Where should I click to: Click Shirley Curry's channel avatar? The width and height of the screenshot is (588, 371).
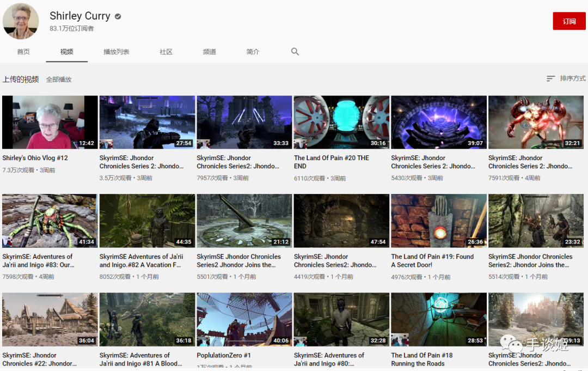pos(21,21)
